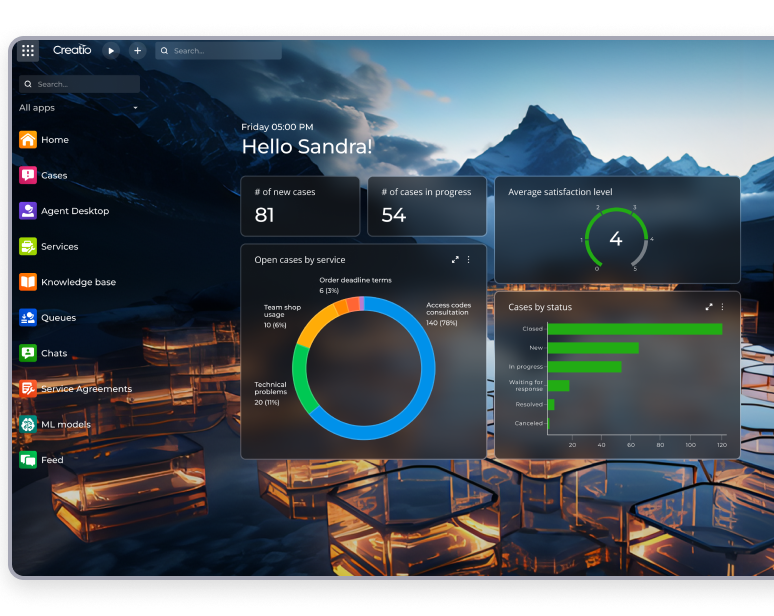Viewport: 774px width, 616px height.
Task: Open the Queues section icon
Action: tap(28, 318)
